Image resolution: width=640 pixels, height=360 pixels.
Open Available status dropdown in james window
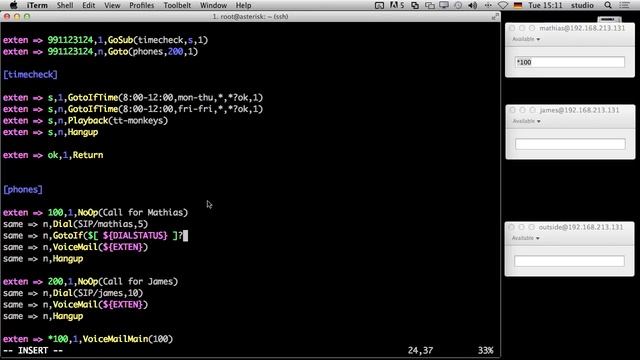coord(527,121)
